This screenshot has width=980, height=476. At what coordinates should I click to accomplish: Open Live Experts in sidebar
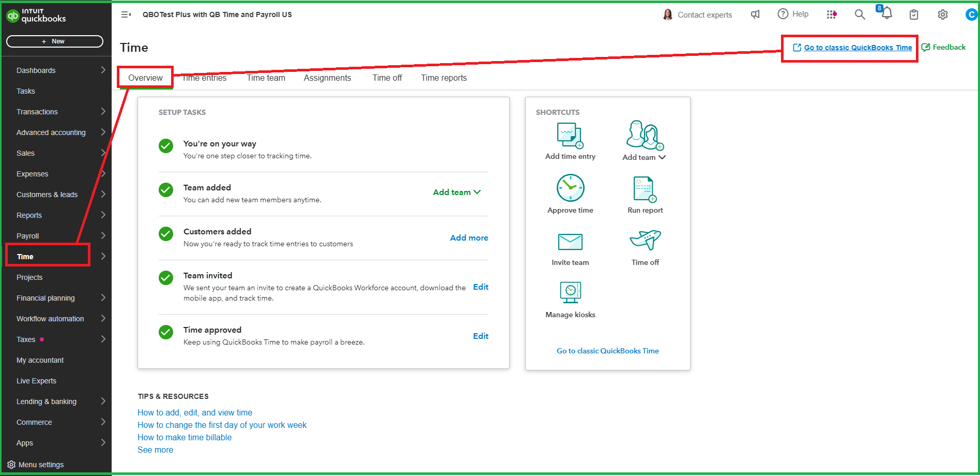(36, 381)
